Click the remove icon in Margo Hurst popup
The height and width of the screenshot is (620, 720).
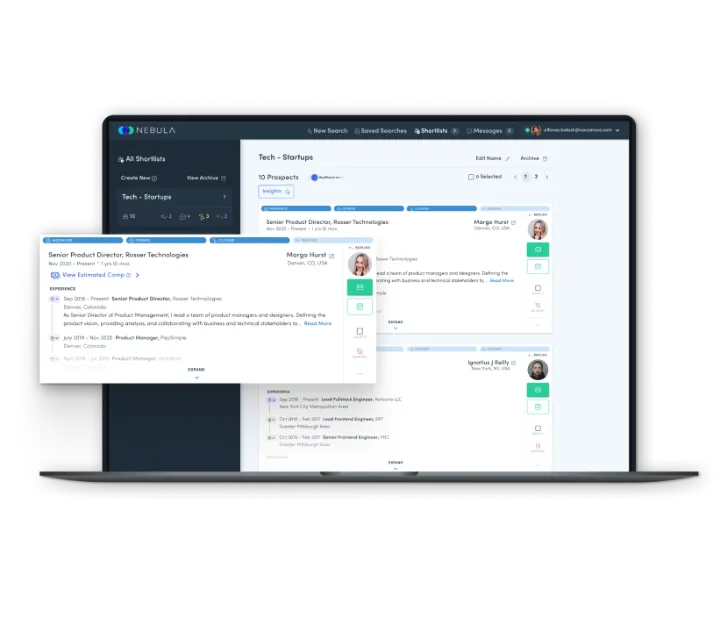pos(360,352)
